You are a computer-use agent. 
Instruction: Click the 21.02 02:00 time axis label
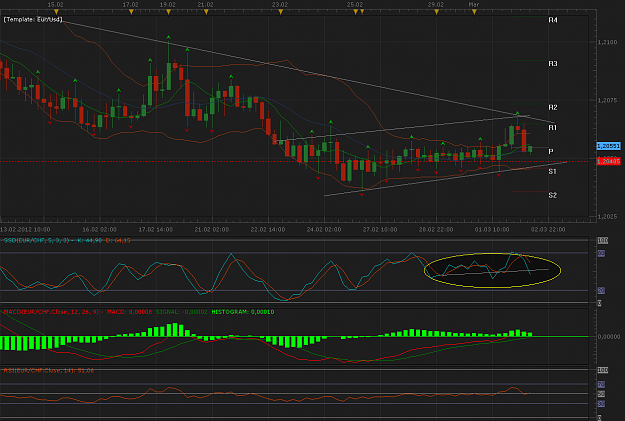(212, 230)
